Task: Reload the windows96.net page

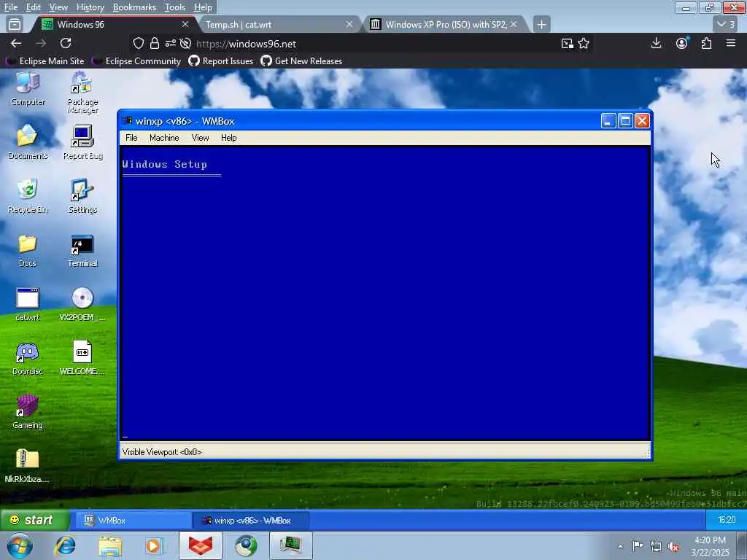Action: (x=66, y=43)
